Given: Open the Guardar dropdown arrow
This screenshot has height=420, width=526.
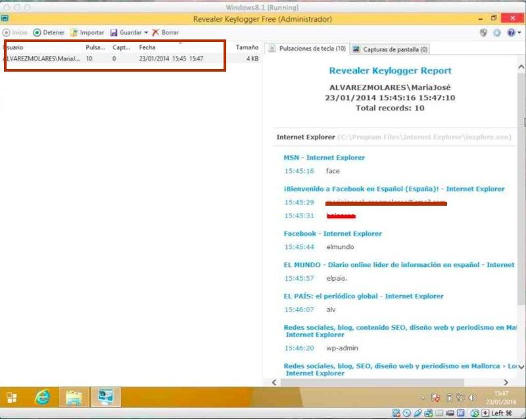Looking at the screenshot, I should [x=146, y=32].
